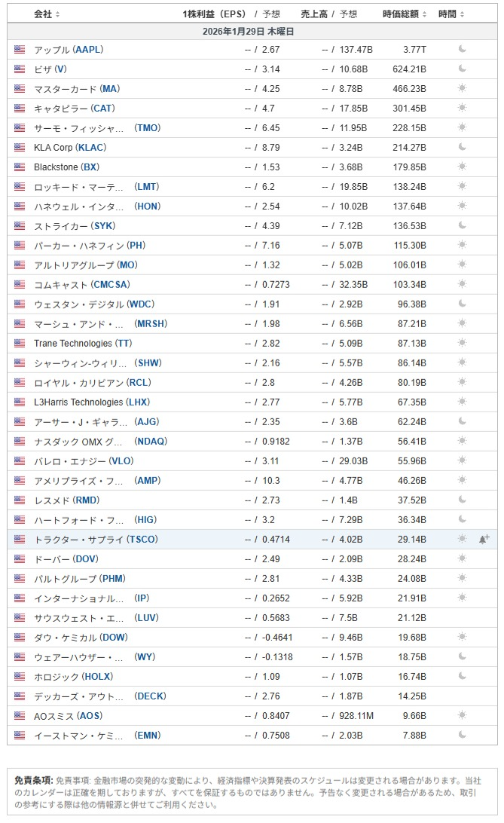
Task: Click the moon icon on KLA Corp row
Action: 463,148
